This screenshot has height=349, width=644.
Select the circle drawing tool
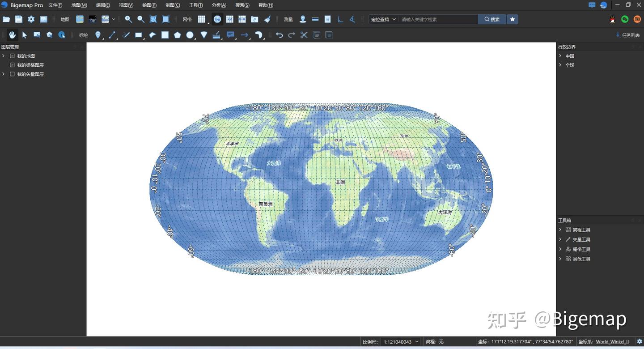pyautogui.click(x=190, y=35)
